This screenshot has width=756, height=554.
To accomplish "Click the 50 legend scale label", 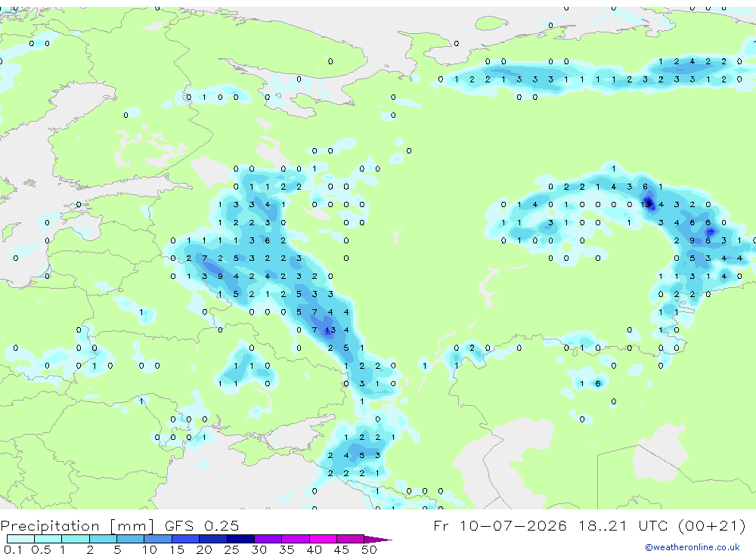I will pos(369,549).
